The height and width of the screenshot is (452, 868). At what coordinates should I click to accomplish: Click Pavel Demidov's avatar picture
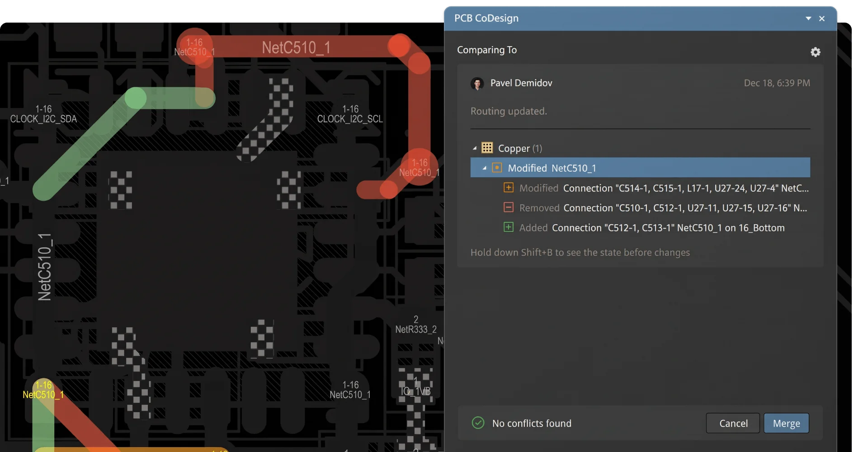(477, 83)
